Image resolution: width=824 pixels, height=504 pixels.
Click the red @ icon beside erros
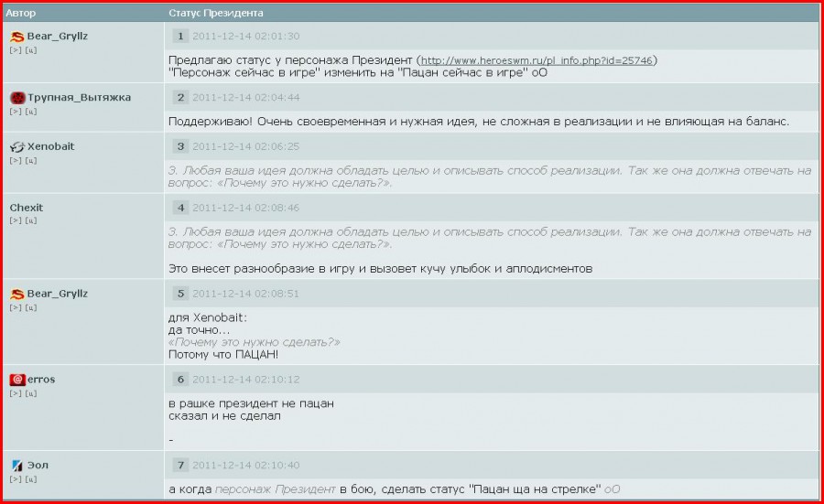[x=17, y=380]
